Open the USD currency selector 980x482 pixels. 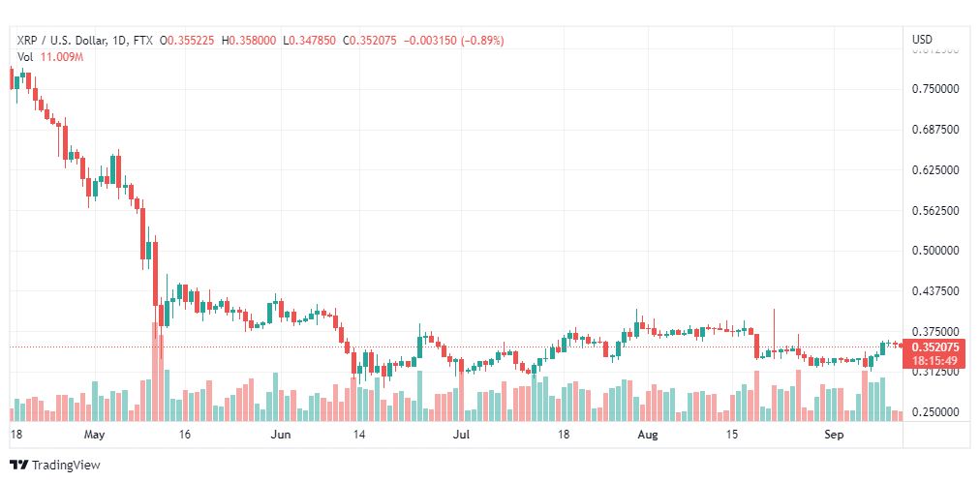coord(922,40)
